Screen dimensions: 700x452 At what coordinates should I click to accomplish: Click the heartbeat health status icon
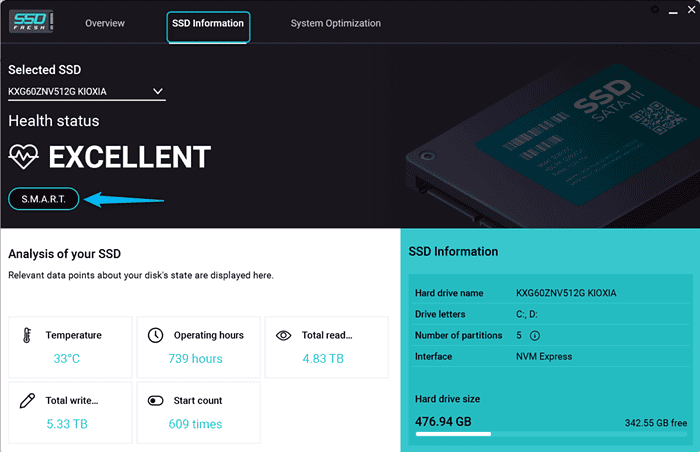tap(24, 157)
